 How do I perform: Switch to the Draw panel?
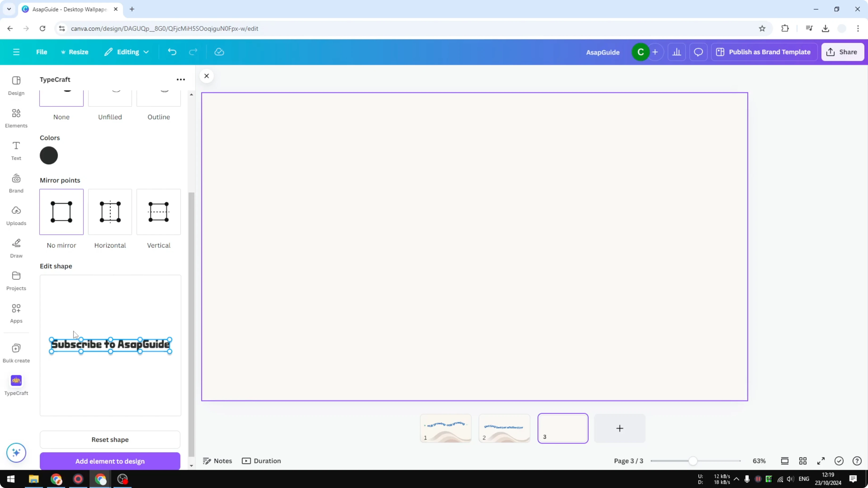pos(16,248)
